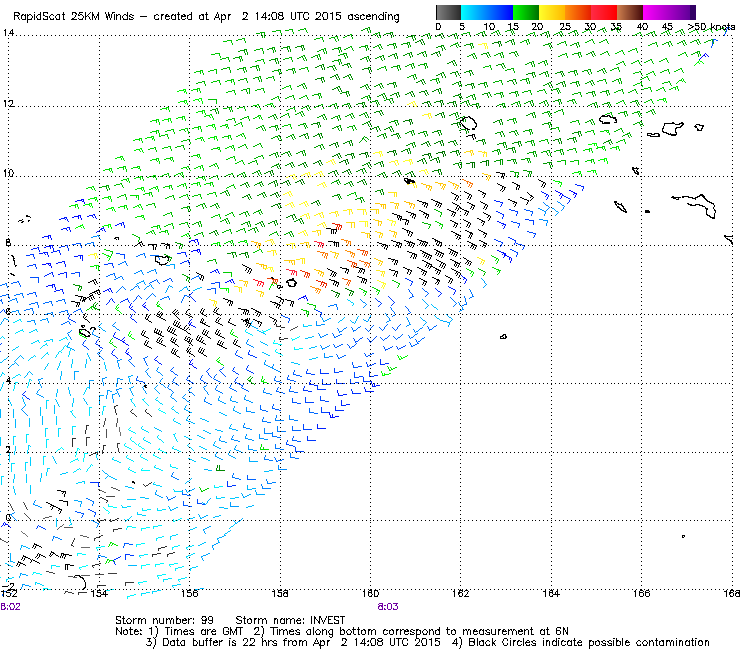740x650 pixels.
Task: Click the legend scale label '10'
Action: 489,27
